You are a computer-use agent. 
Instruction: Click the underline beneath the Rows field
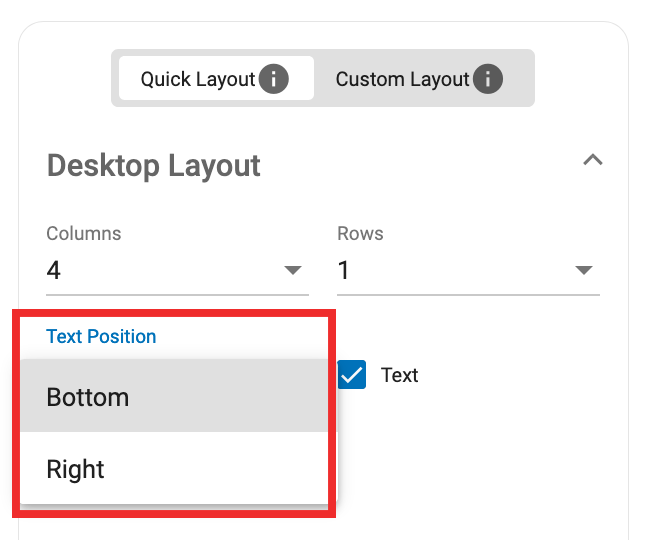click(468, 295)
